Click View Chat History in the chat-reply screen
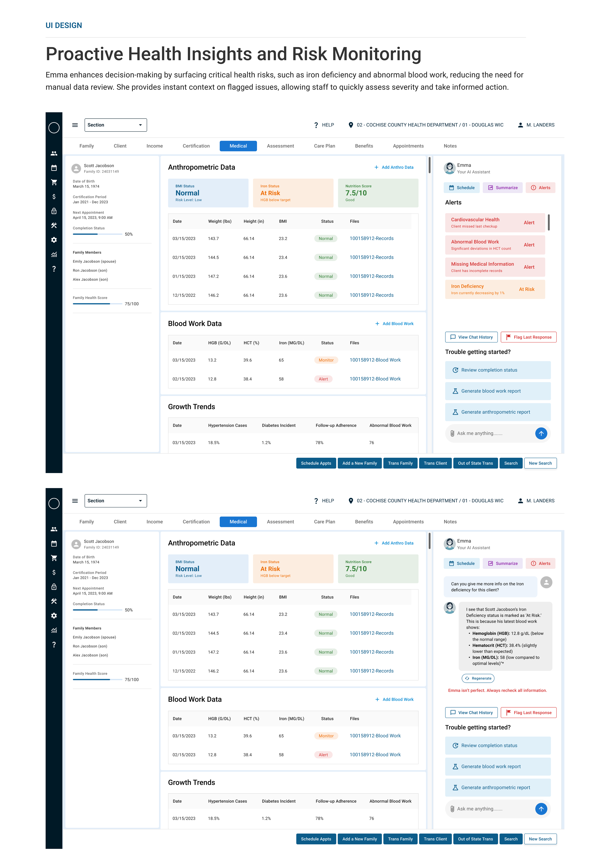Image resolution: width=610 pixels, height=868 pixels. 471,713
